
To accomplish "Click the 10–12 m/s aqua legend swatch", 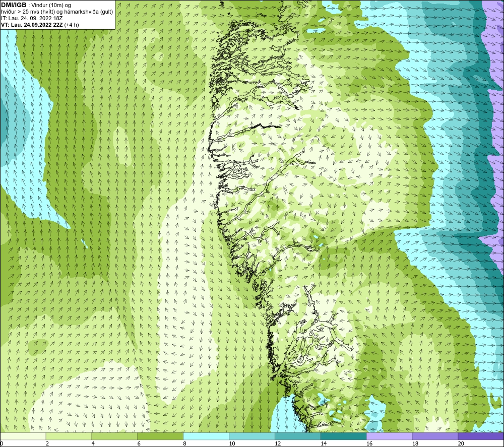I will tap(252, 436).
